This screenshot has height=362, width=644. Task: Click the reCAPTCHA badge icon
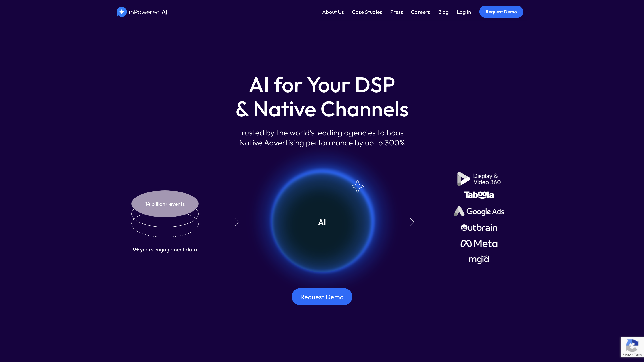click(x=632, y=346)
